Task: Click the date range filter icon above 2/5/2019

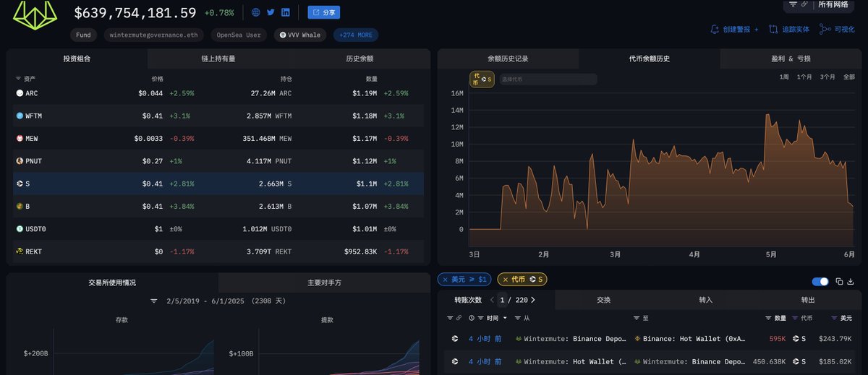Action: pos(153,301)
